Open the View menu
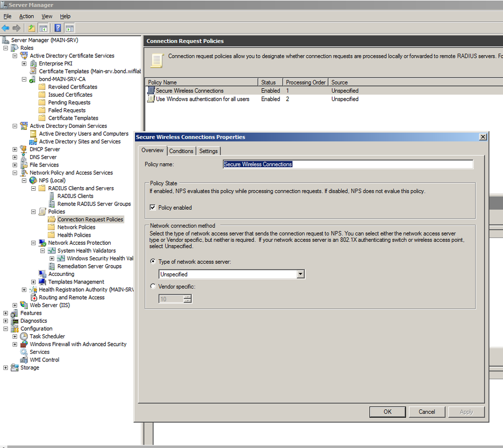Screen dimensions: 503x448 tap(47, 16)
